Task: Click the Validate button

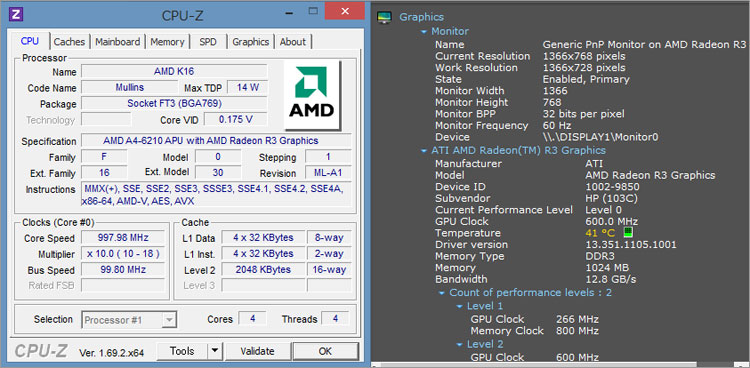Action: coord(257,352)
